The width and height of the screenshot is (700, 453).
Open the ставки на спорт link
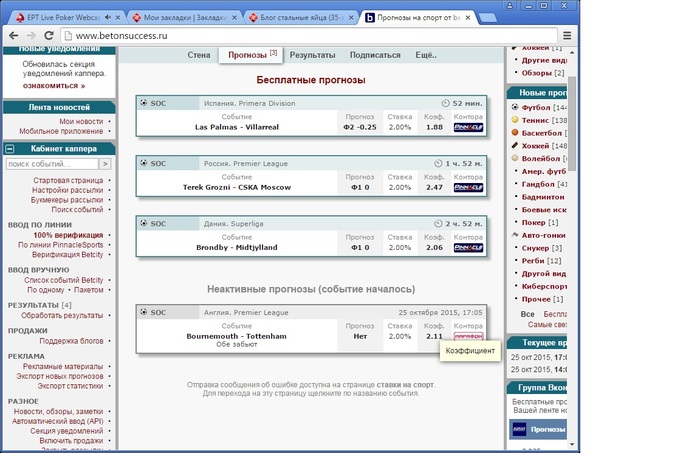click(404, 385)
